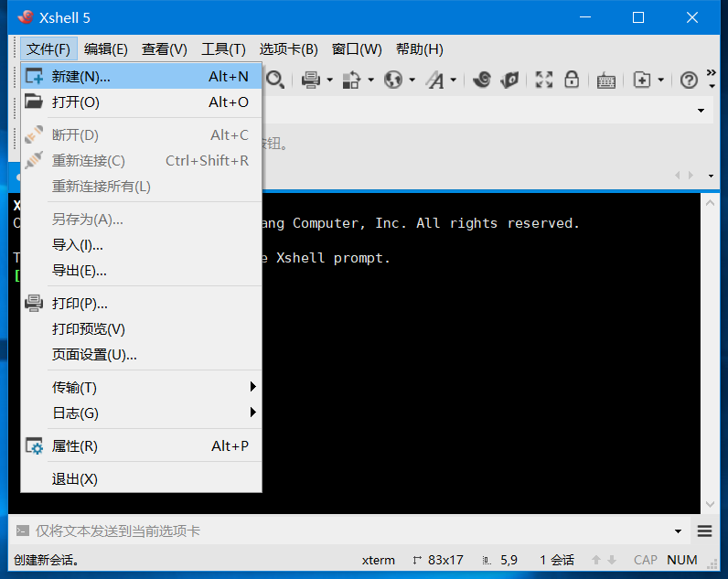
Task: Click the Print toolbar icon
Action: (x=311, y=80)
